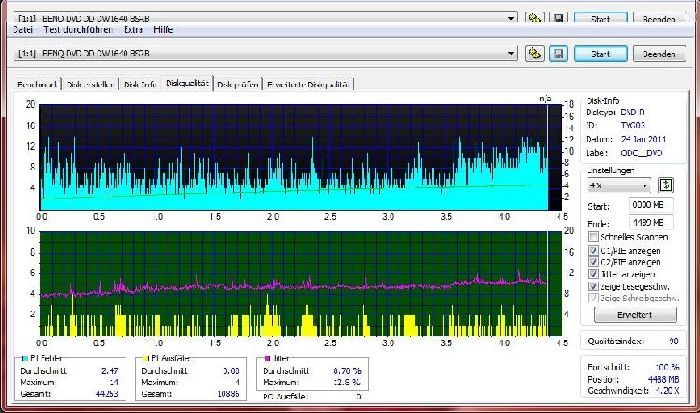Open the Hilfe menu
The height and width of the screenshot is (413, 700).
(163, 29)
